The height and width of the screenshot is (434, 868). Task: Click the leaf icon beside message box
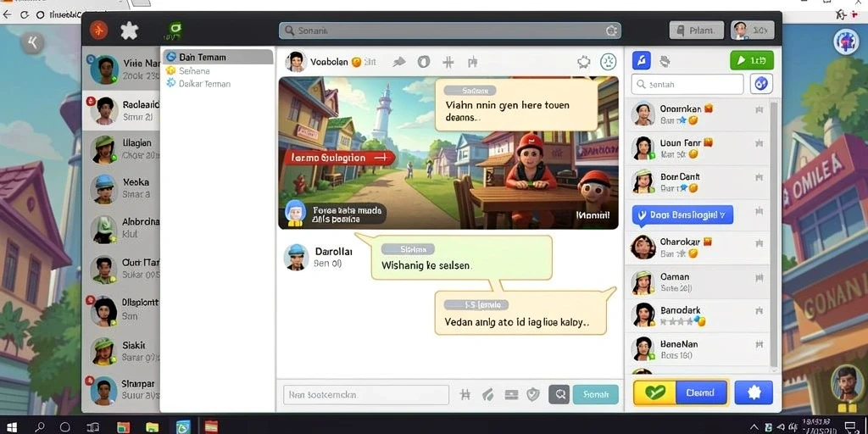pyautogui.click(x=487, y=394)
